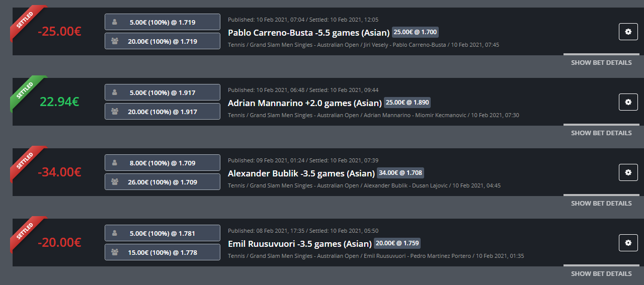
Task: Click group icon on 26.00€ @ 1.709 stake
Action: 115,182
